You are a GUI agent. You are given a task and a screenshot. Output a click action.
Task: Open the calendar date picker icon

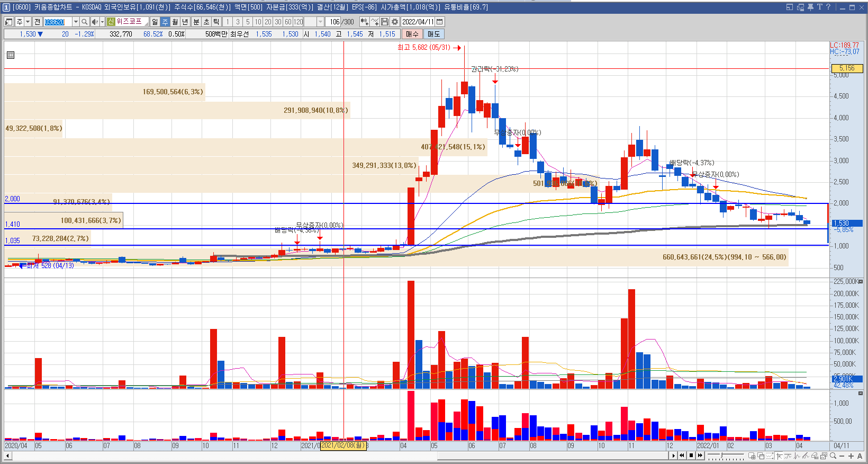click(440, 22)
